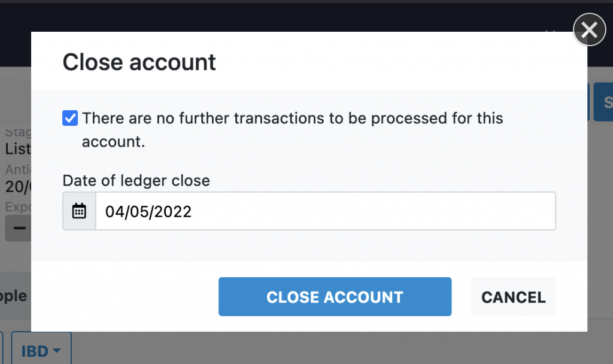The image size is (613, 364).
Task: Click the 'Date of ledger close' label
Action: [x=136, y=180]
